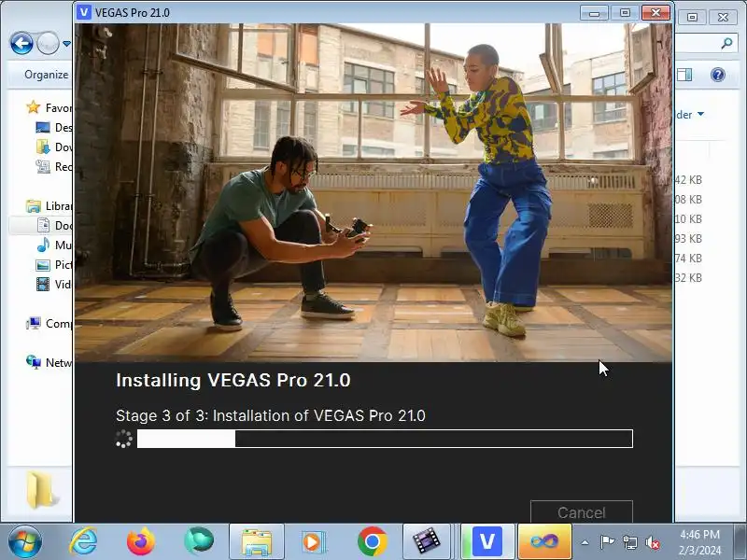The width and height of the screenshot is (747, 560).
Task: Open Explorer recent pages dropdown arrow
Action: [66, 44]
